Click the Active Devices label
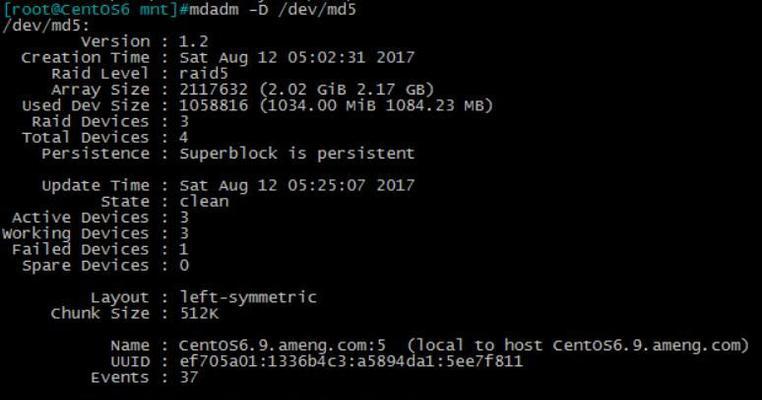 (x=81, y=217)
